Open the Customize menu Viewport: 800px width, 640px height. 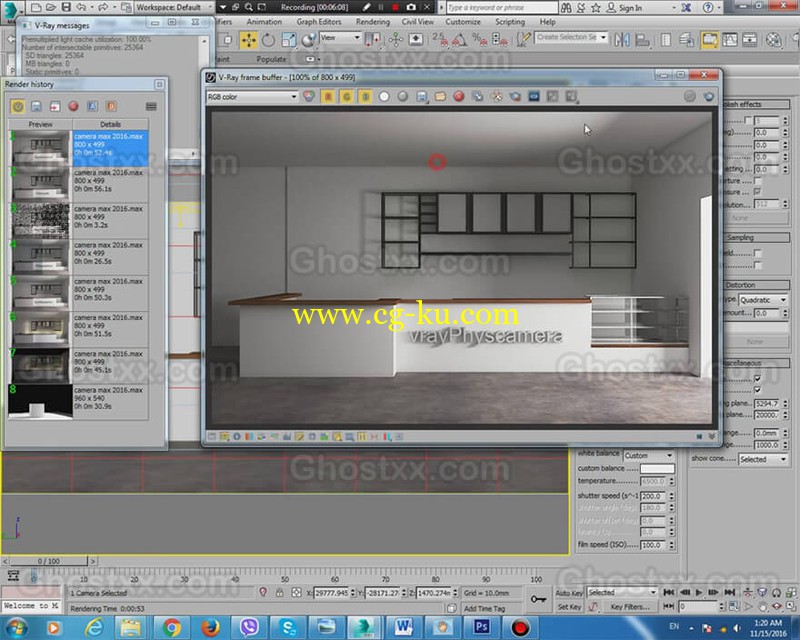coord(463,22)
